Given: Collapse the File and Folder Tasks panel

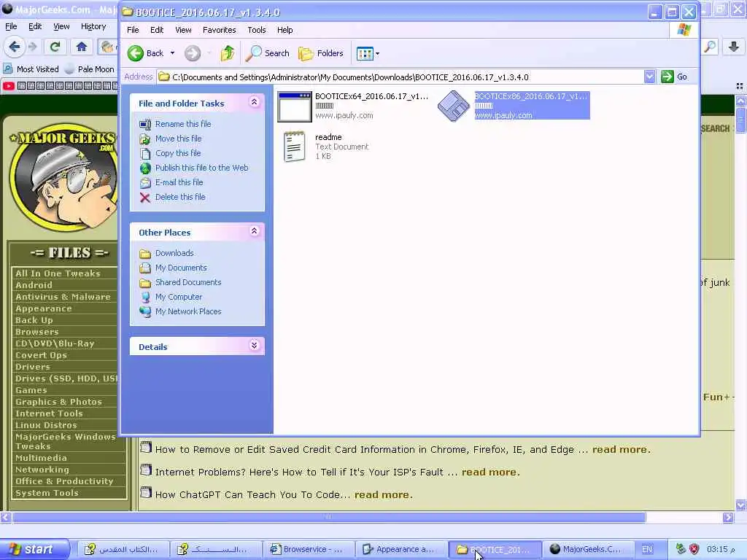Looking at the screenshot, I should coord(254,102).
